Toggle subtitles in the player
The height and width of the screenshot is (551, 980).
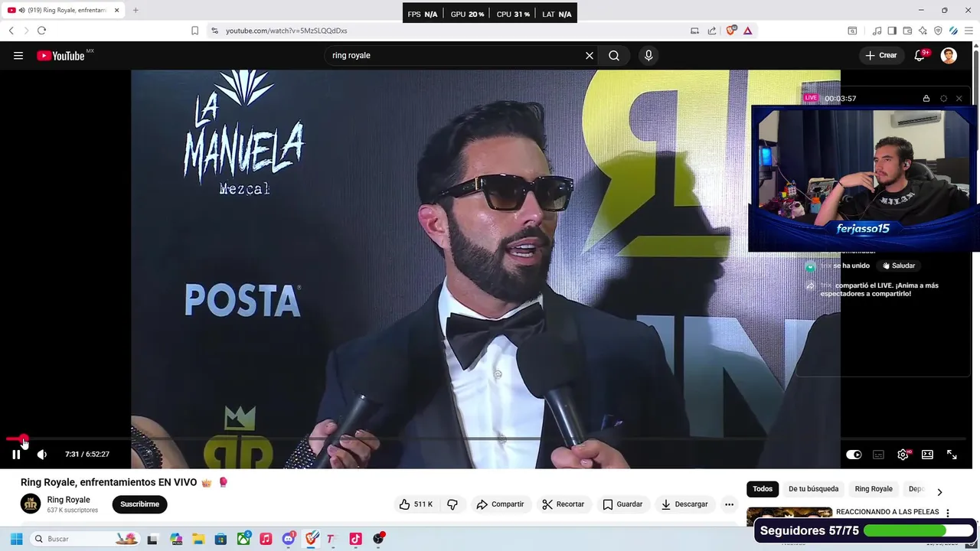[x=878, y=455]
